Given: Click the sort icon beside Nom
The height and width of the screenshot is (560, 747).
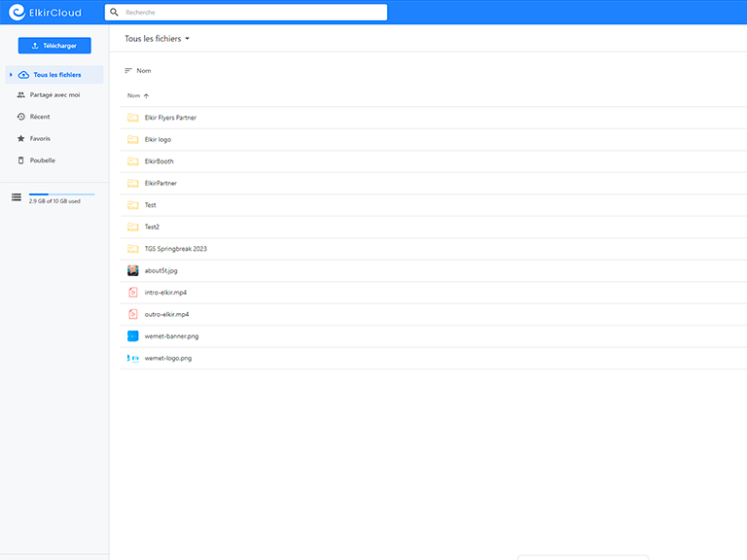Looking at the screenshot, I should (x=128, y=71).
